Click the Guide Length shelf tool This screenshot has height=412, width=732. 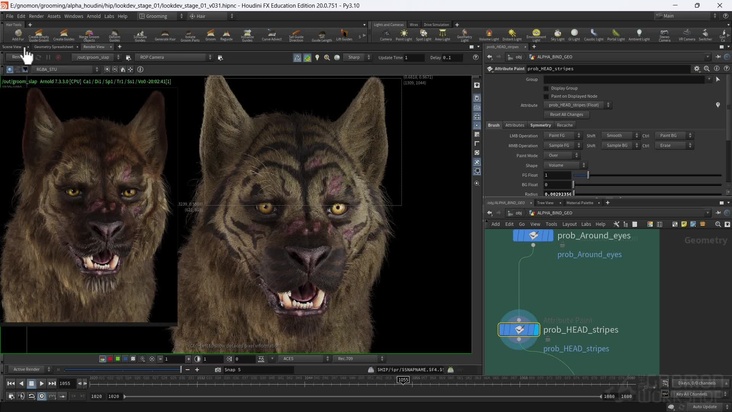pyautogui.click(x=322, y=35)
